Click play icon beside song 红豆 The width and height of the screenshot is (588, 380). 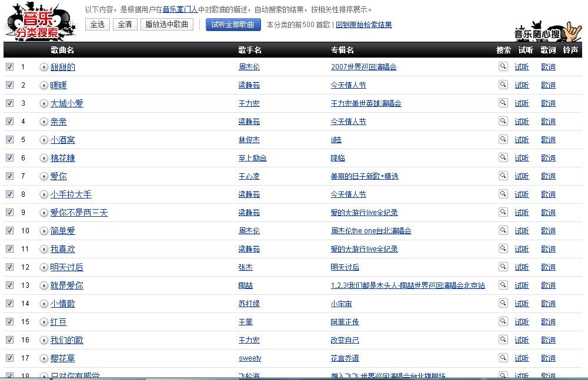pos(44,322)
